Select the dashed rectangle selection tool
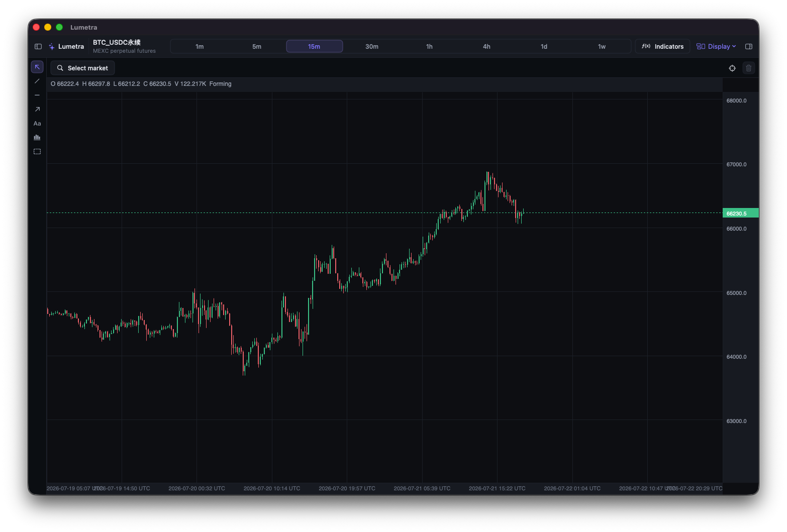 click(37, 152)
